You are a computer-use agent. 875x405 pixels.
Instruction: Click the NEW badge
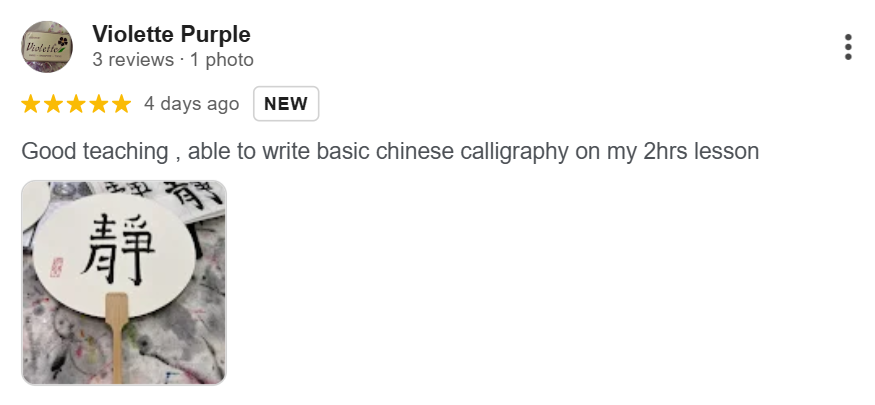(286, 104)
